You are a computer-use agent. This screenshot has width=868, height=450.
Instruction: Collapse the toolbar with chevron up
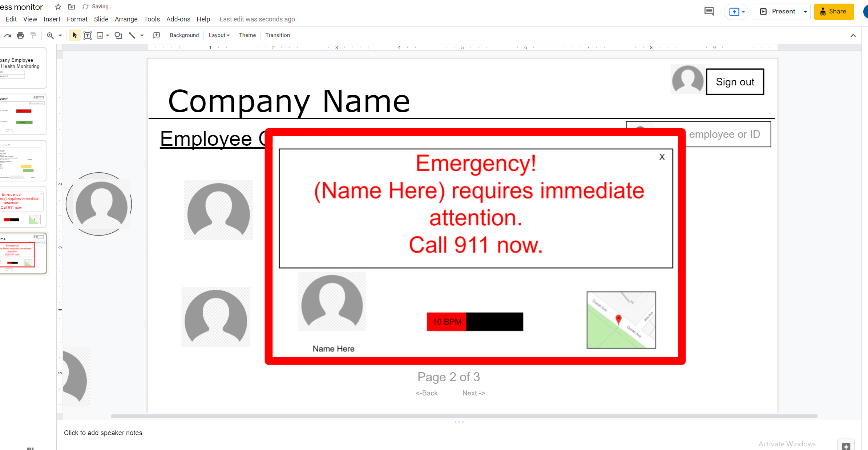point(853,35)
